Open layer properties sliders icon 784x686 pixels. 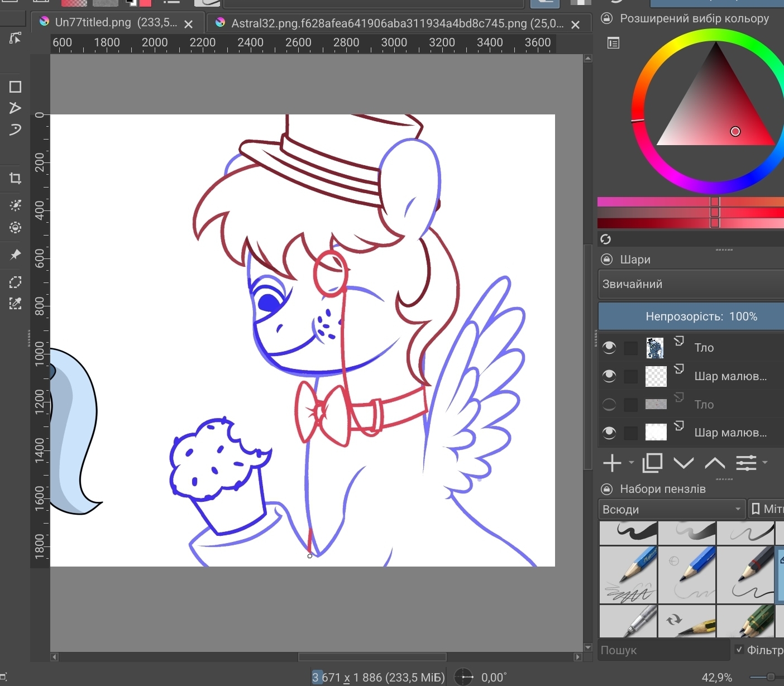(x=746, y=463)
